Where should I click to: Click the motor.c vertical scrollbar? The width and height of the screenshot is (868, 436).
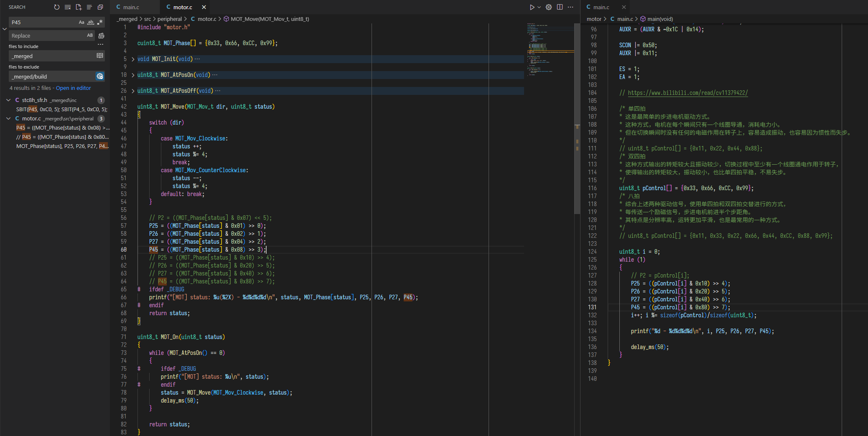click(577, 119)
